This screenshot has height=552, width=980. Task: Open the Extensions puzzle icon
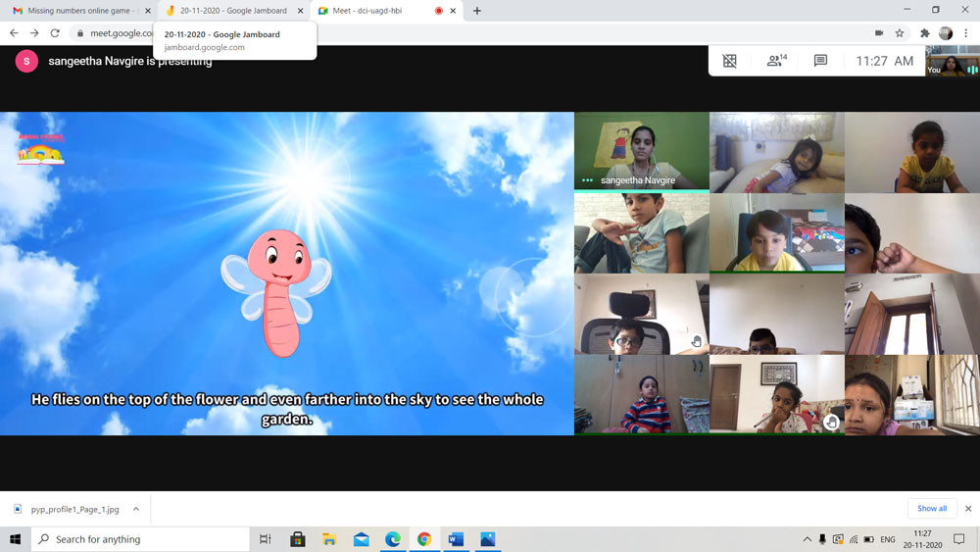(x=925, y=33)
